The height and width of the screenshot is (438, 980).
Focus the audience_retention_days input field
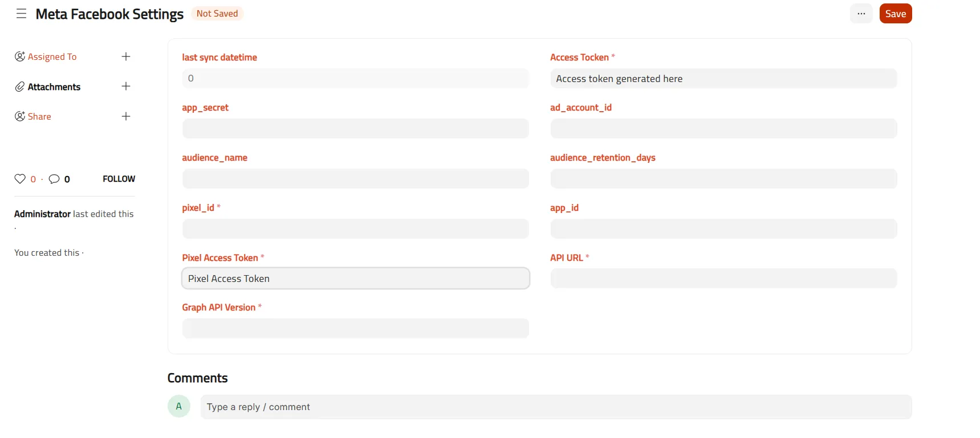[x=723, y=178]
